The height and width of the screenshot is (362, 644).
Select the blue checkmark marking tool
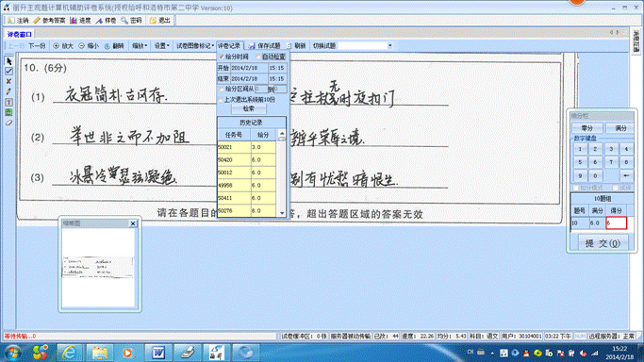click(x=8, y=72)
